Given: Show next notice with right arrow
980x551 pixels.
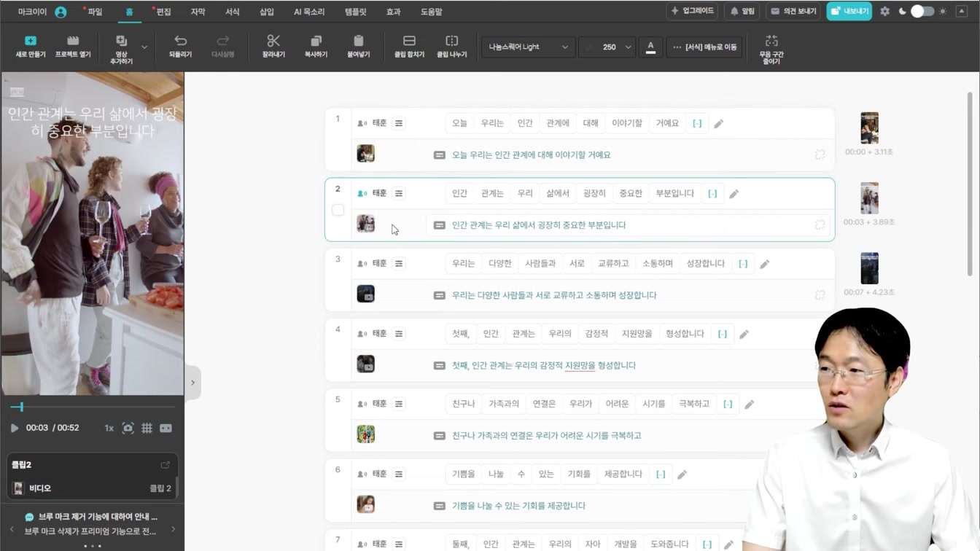Looking at the screenshot, I should click(173, 529).
